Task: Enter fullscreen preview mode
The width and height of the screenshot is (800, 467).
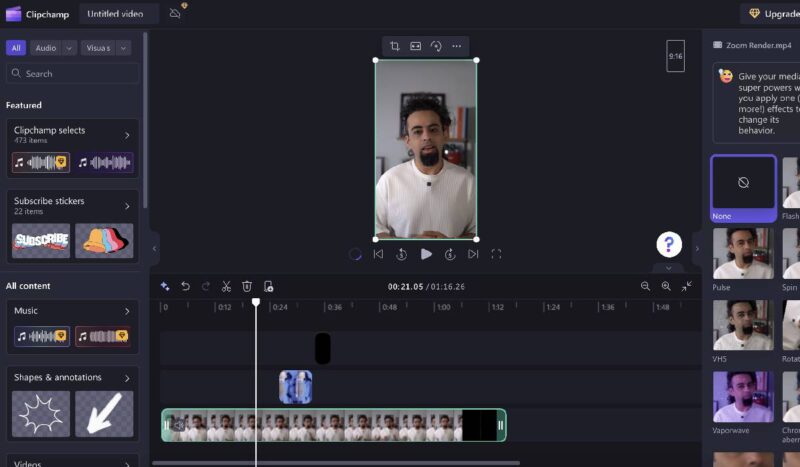Action: (x=496, y=254)
